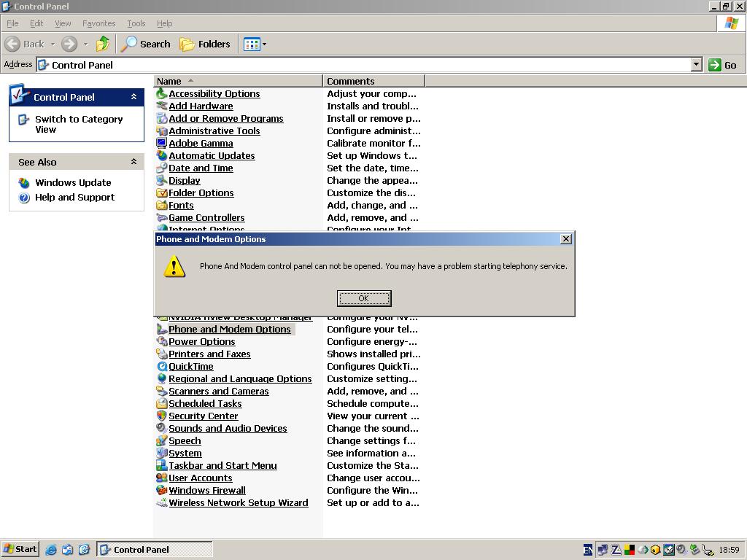This screenshot has height=560, width=747.
Task: Open the View menu
Action: [x=63, y=23]
